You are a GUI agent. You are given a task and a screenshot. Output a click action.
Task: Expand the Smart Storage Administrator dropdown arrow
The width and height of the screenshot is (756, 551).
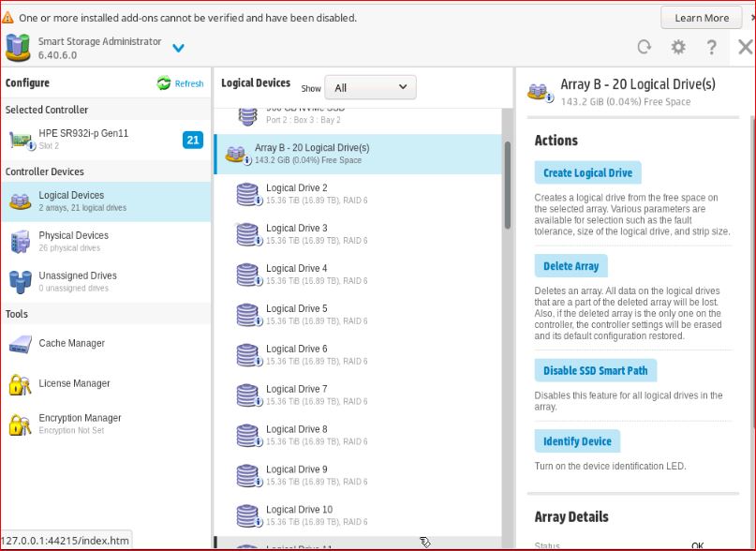click(178, 49)
